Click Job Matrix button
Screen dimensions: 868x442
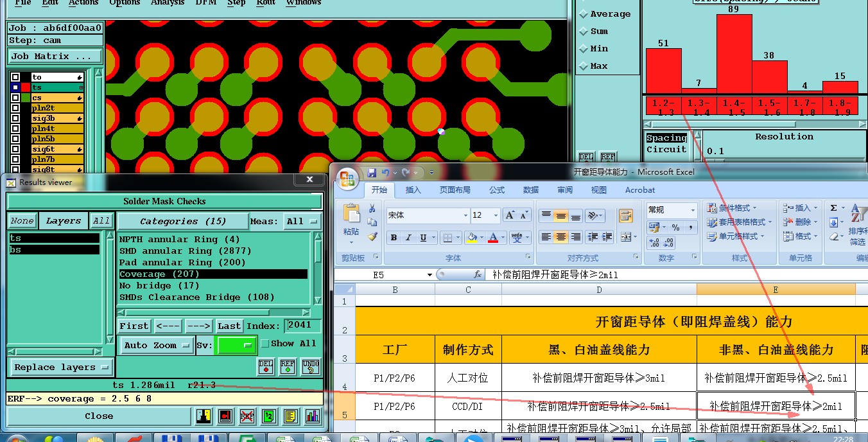[55, 57]
